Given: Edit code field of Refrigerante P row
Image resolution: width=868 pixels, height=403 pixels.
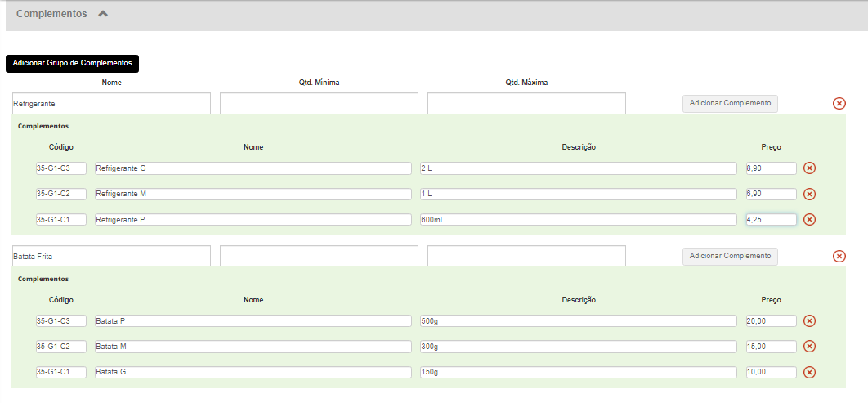Looking at the screenshot, I should [61, 220].
